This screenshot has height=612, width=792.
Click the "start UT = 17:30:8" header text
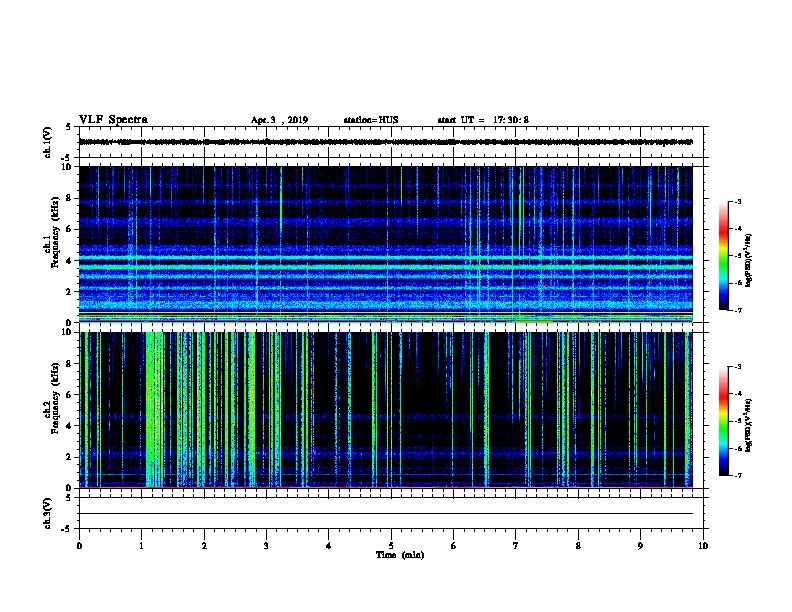pyautogui.click(x=483, y=120)
